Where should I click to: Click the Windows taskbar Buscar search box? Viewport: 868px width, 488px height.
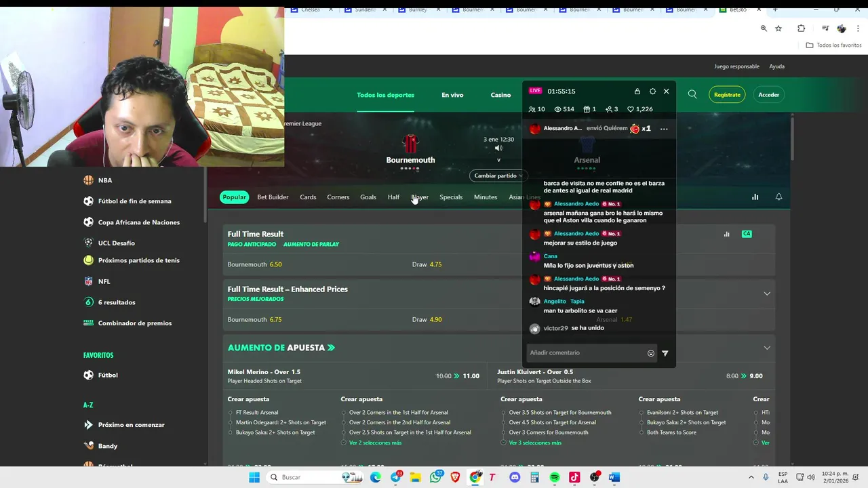[x=315, y=477]
